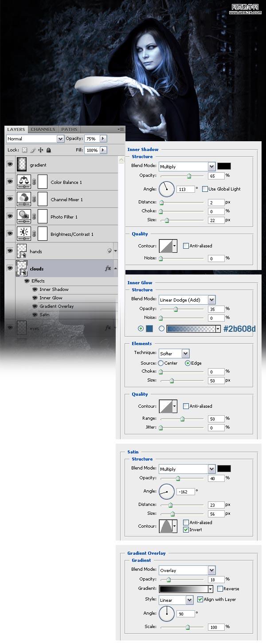Image resolution: width=266 pixels, height=644 pixels.
Task: Select the Photo Filter 1 adjustment icon
Action: (23, 216)
